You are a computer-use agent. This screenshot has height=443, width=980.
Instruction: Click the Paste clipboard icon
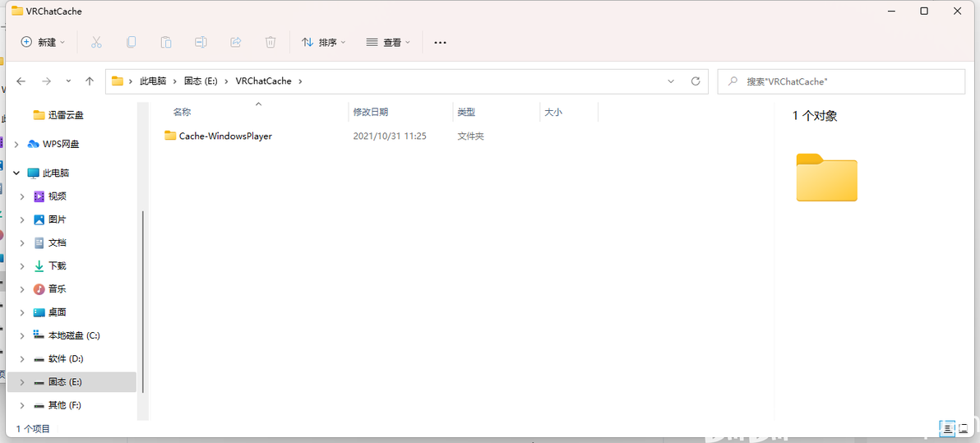pyautogui.click(x=166, y=42)
